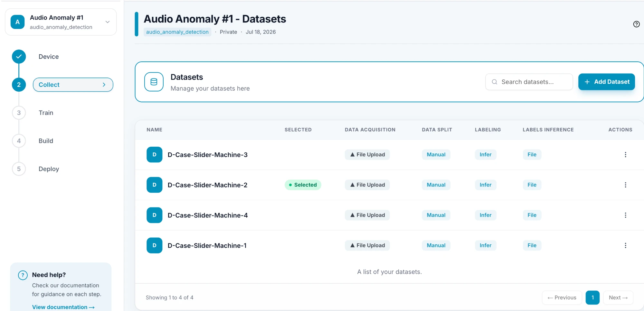Expand the Audio Anomaly #1 project dropdown

[108, 22]
